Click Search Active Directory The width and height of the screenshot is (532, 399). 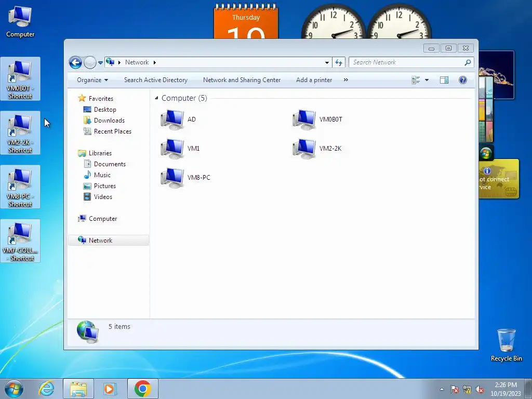pyautogui.click(x=156, y=80)
